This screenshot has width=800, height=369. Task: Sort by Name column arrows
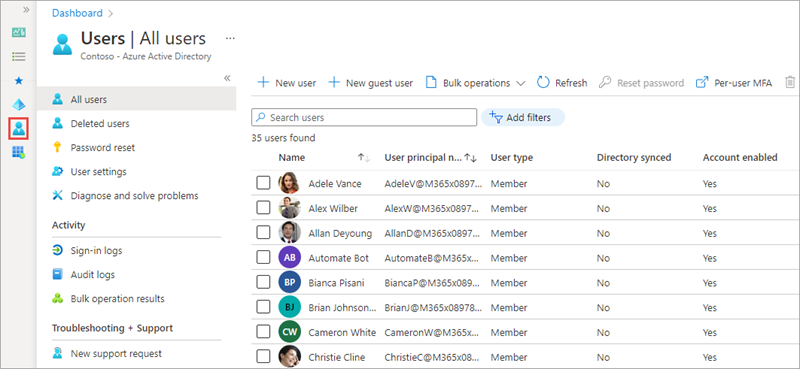364,158
